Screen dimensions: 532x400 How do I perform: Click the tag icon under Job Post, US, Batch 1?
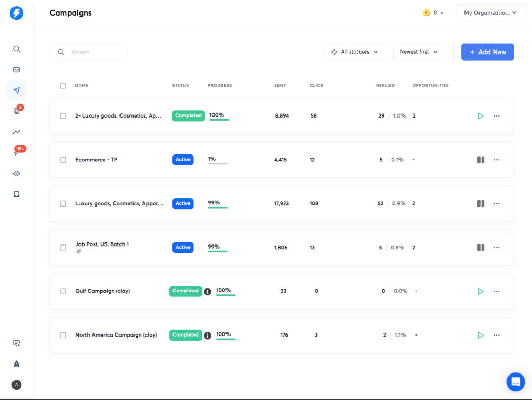79,251
